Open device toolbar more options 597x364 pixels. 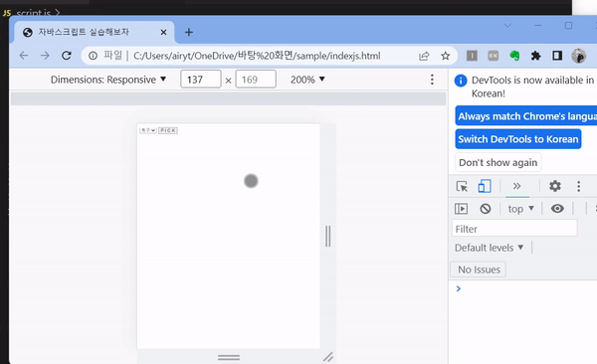click(x=432, y=80)
